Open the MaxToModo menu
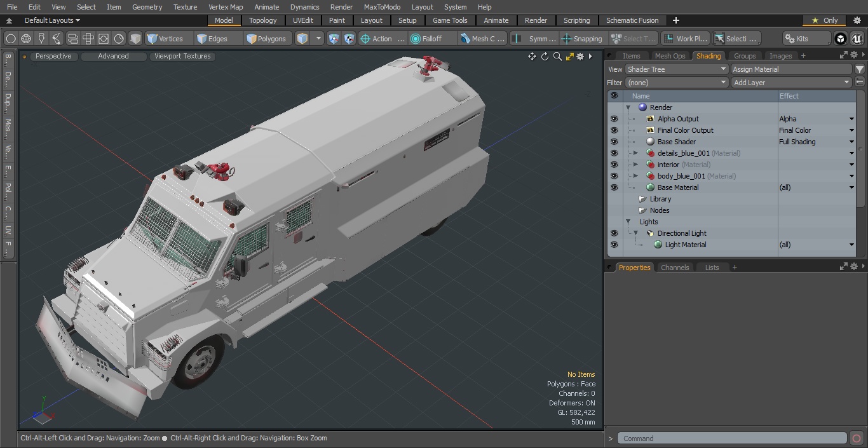Image resolution: width=868 pixels, height=448 pixels. (382, 7)
